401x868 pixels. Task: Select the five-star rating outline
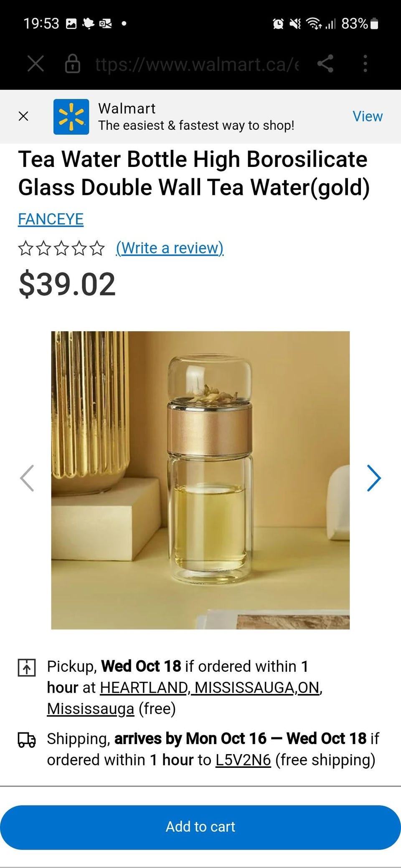click(x=61, y=248)
